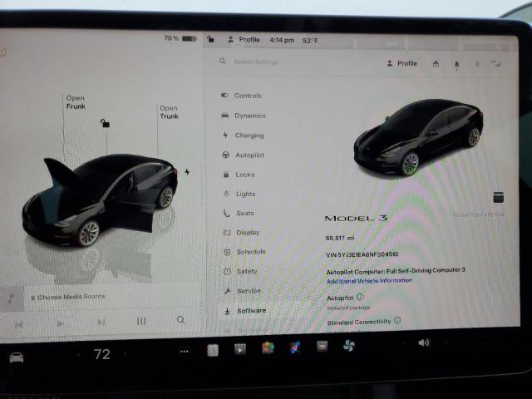This screenshot has height=399, width=532.
Task: Tap Open Frunk
Action: tap(76, 102)
